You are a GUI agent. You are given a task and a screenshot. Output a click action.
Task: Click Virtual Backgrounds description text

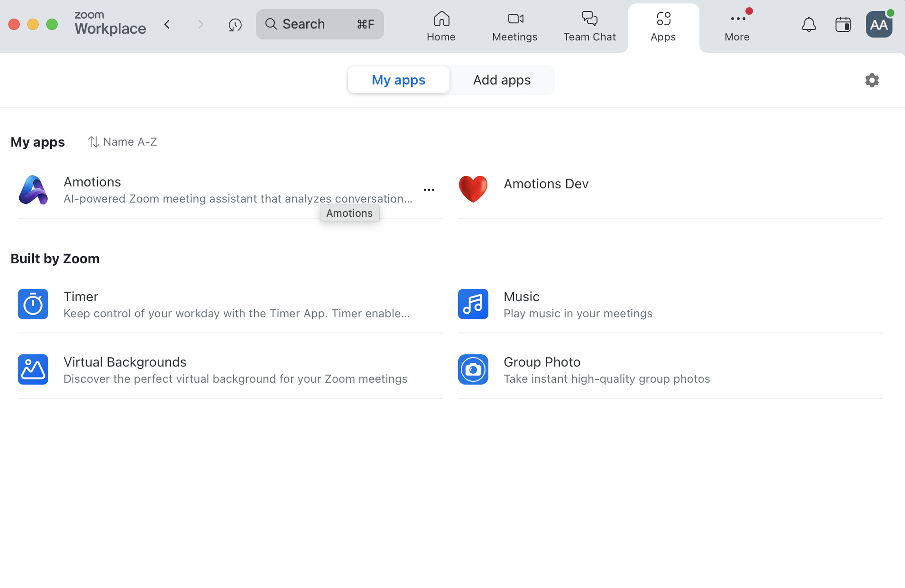[x=235, y=379]
